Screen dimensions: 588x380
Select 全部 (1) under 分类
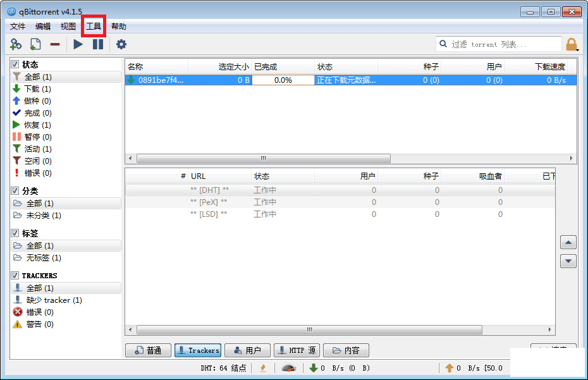point(66,204)
